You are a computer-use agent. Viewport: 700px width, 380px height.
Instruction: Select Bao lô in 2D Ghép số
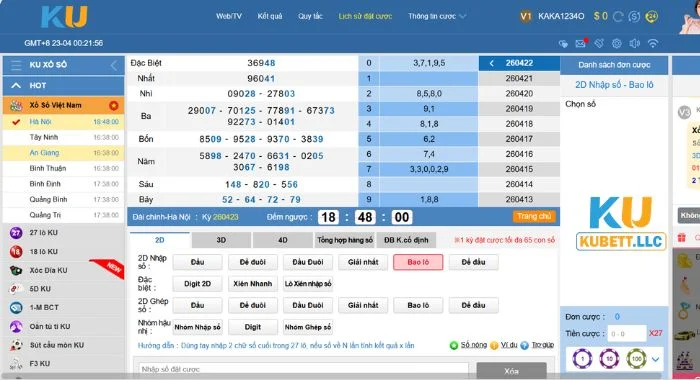418,305
